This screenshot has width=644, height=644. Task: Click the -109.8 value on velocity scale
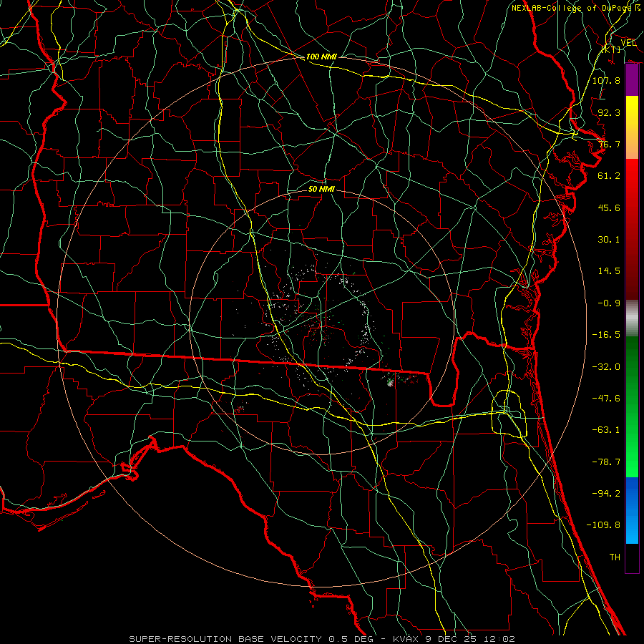click(603, 525)
